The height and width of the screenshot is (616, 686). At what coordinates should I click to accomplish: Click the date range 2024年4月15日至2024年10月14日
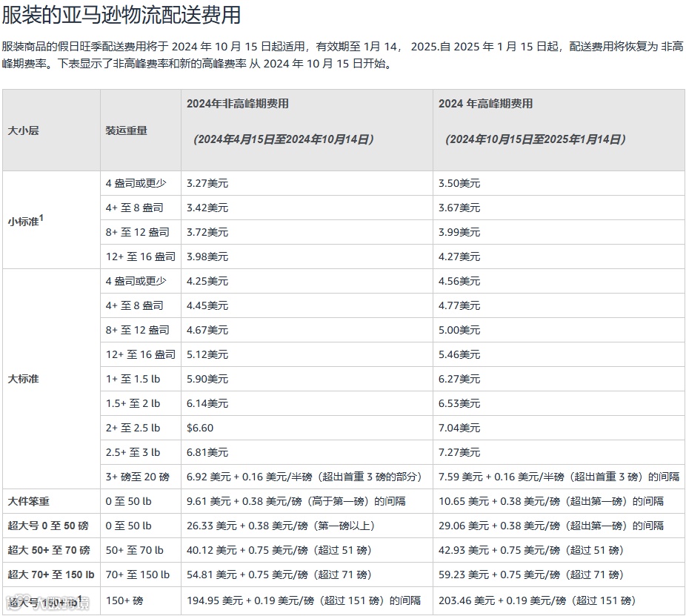(x=284, y=139)
